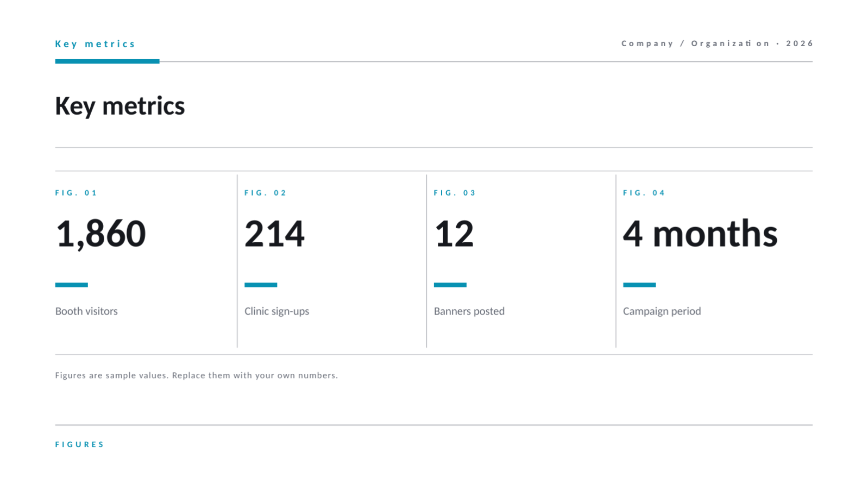
Task: Click the teal accent bar under 214
Action: (261, 285)
